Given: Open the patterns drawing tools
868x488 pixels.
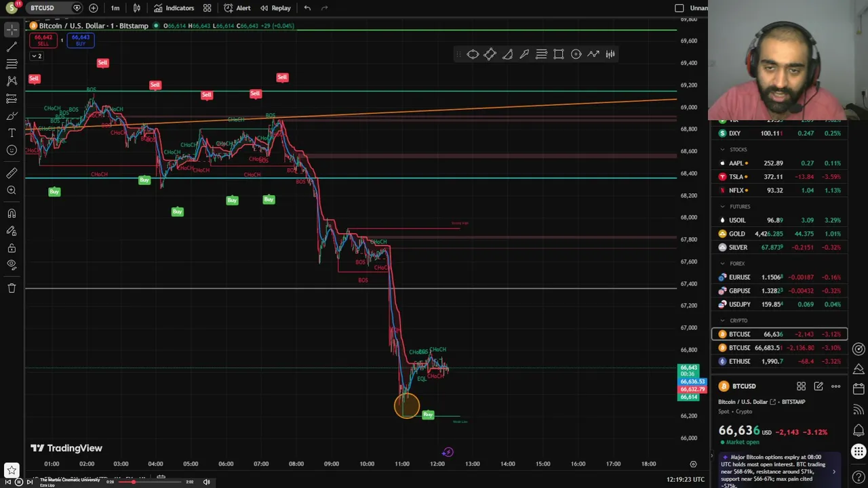Looking at the screenshot, I should [12, 81].
